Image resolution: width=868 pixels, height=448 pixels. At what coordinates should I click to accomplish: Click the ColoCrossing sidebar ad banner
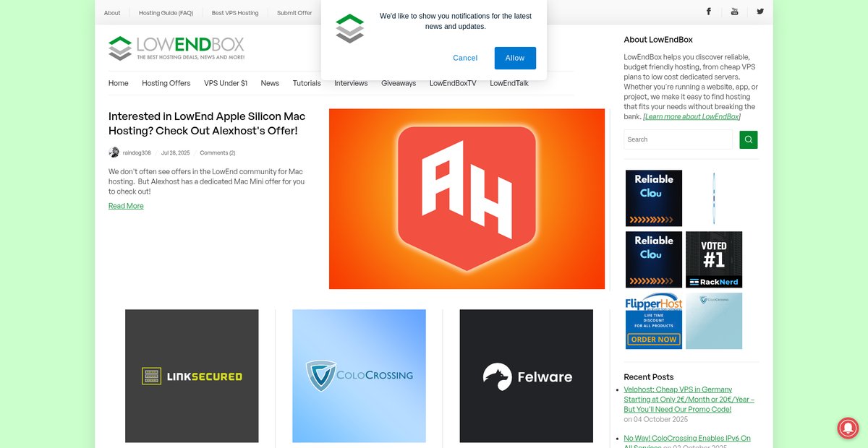[x=714, y=321]
